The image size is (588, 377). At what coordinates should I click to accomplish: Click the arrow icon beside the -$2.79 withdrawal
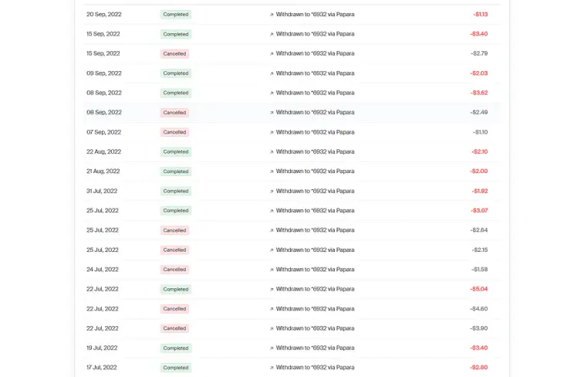click(x=272, y=54)
